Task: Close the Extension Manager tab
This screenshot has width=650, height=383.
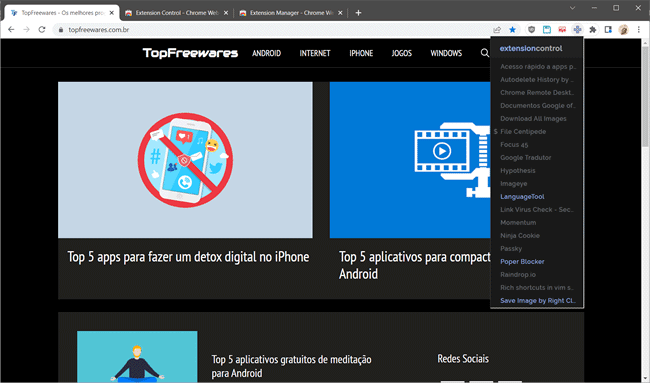Action: click(x=340, y=13)
